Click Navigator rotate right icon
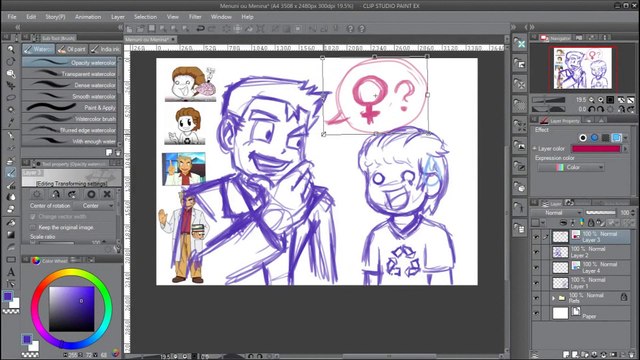 tap(601, 109)
